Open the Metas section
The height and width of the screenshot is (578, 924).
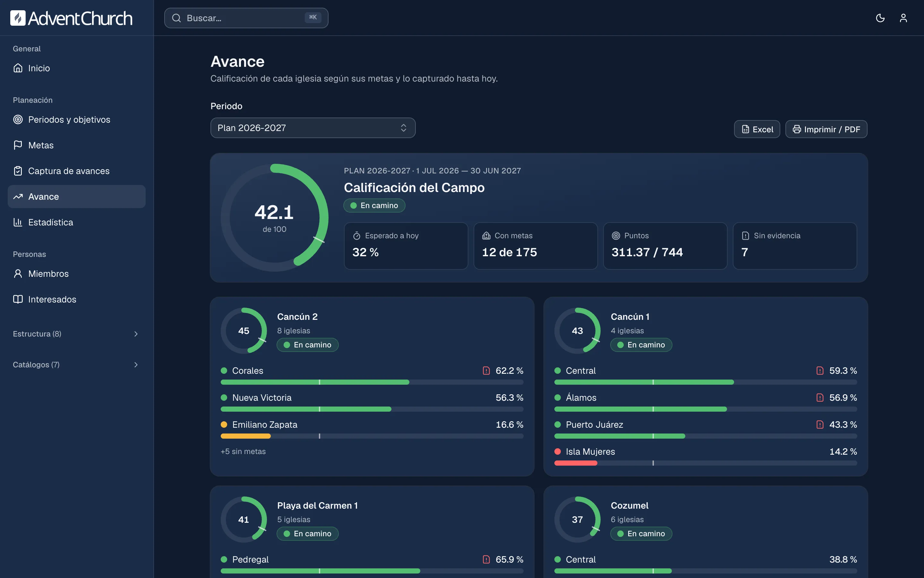pyautogui.click(x=76, y=145)
